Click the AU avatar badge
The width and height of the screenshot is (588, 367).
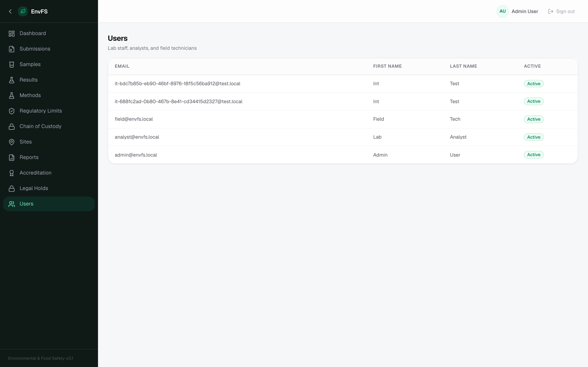pos(502,11)
